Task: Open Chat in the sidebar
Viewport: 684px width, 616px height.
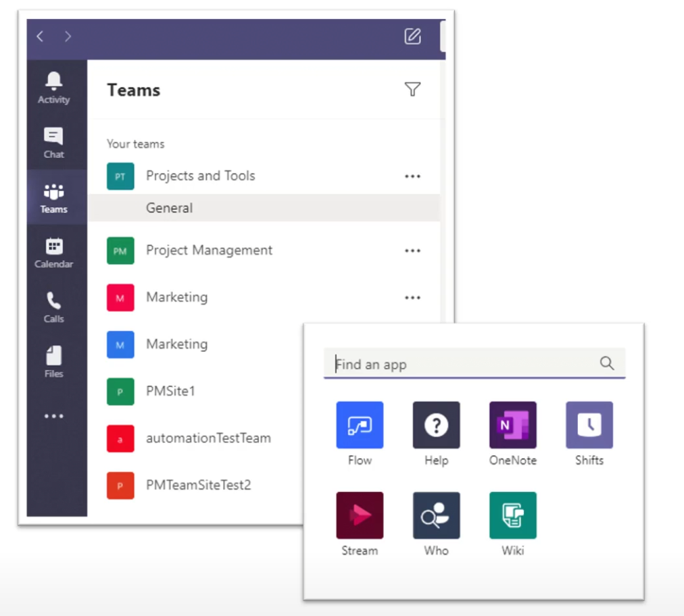Action: (x=53, y=143)
